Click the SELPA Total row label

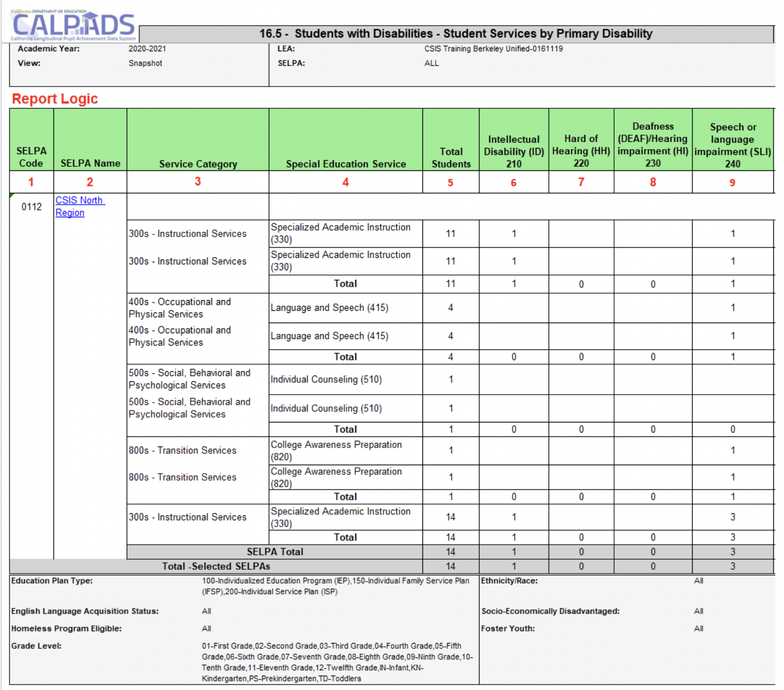tap(275, 552)
